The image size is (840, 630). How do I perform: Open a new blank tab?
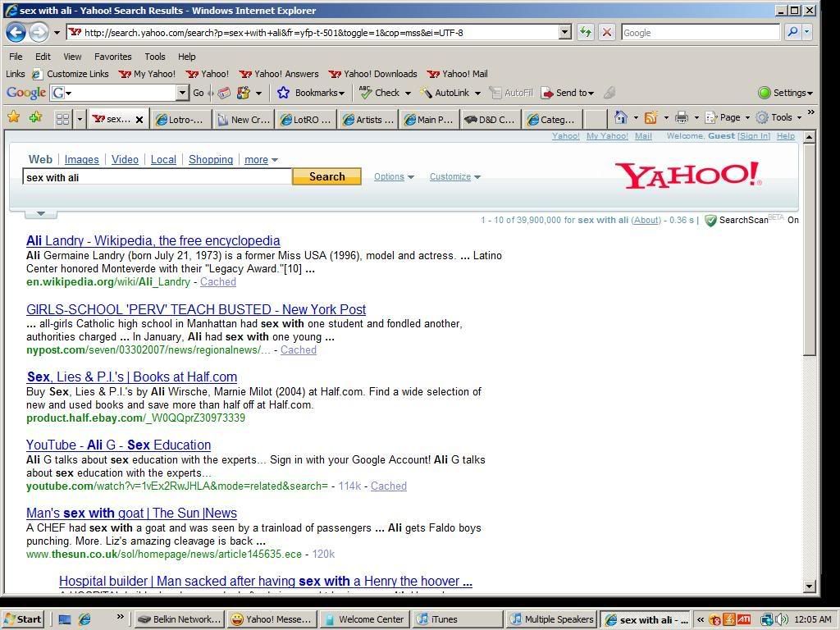[x=594, y=119]
